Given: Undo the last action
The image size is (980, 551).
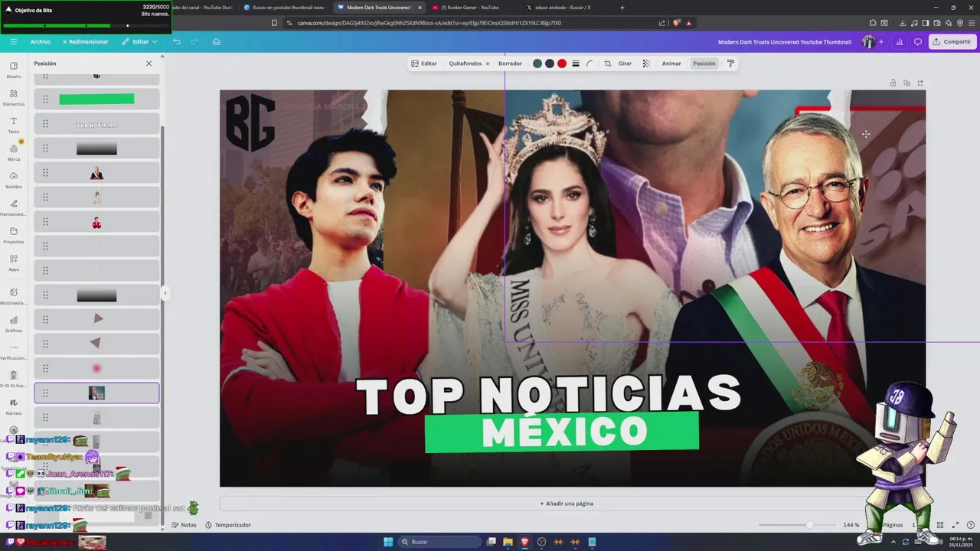Looking at the screenshot, I should click(177, 41).
